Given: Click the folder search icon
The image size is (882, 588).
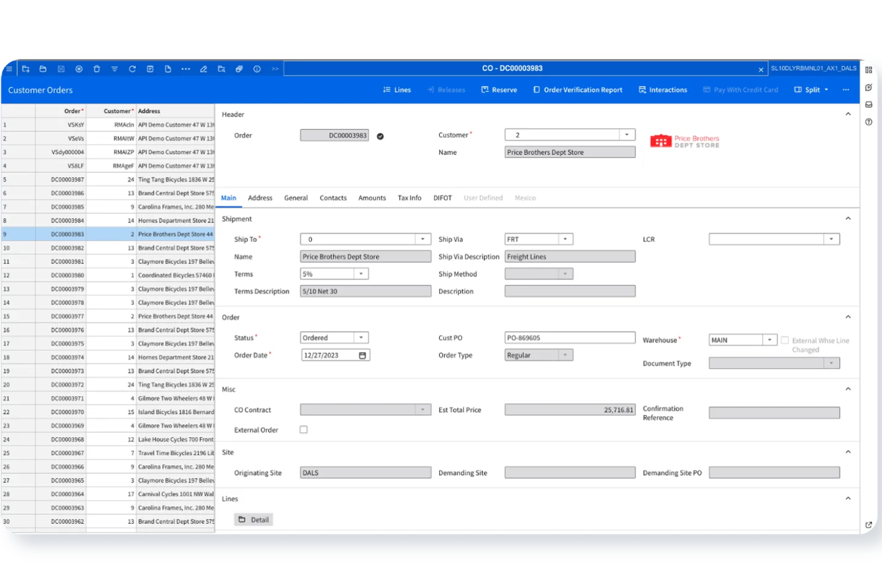Looking at the screenshot, I should coord(221,69).
